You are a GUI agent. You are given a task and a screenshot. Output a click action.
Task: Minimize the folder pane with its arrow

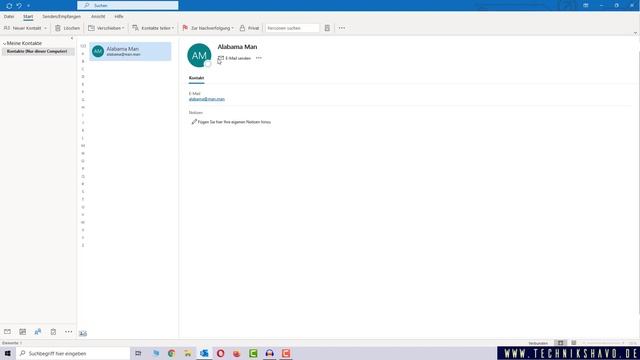tap(72, 38)
